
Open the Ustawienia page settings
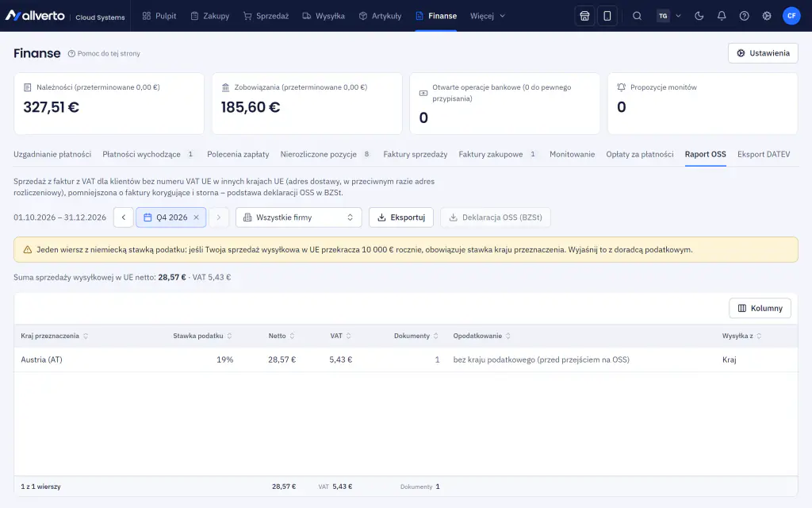click(x=763, y=53)
